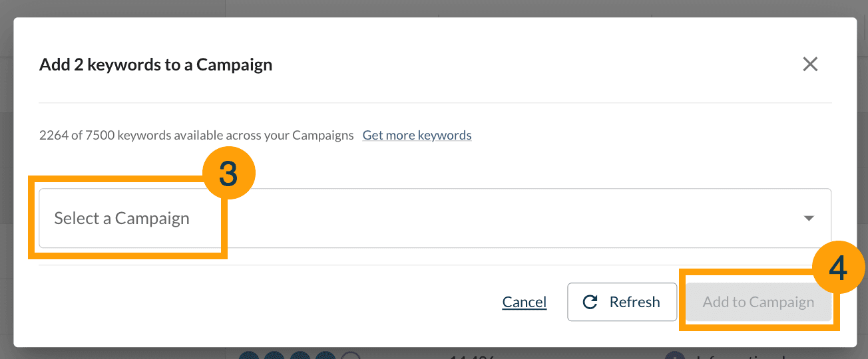The image size is (868, 359).
Task: Click the Add to Campaign button
Action: [758, 302]
